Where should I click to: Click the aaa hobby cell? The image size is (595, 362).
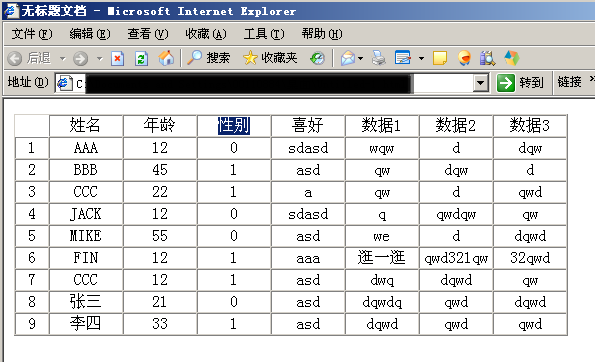308,258
